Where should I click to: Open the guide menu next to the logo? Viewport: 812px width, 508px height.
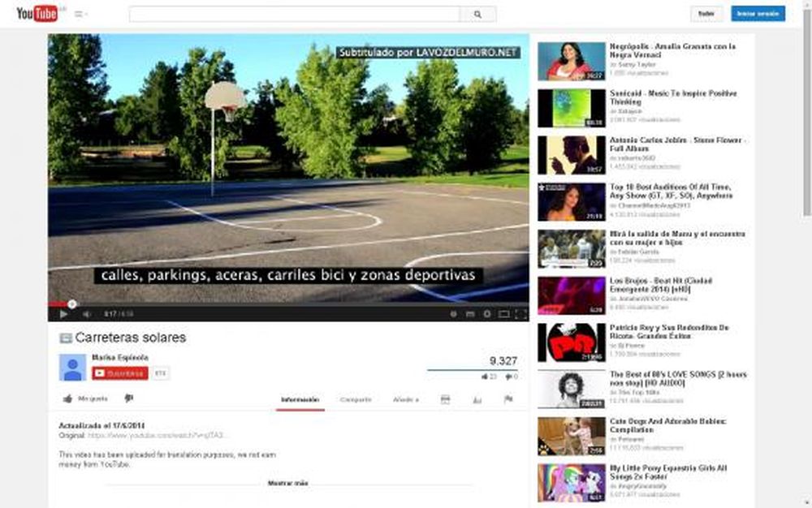point(77,14)
